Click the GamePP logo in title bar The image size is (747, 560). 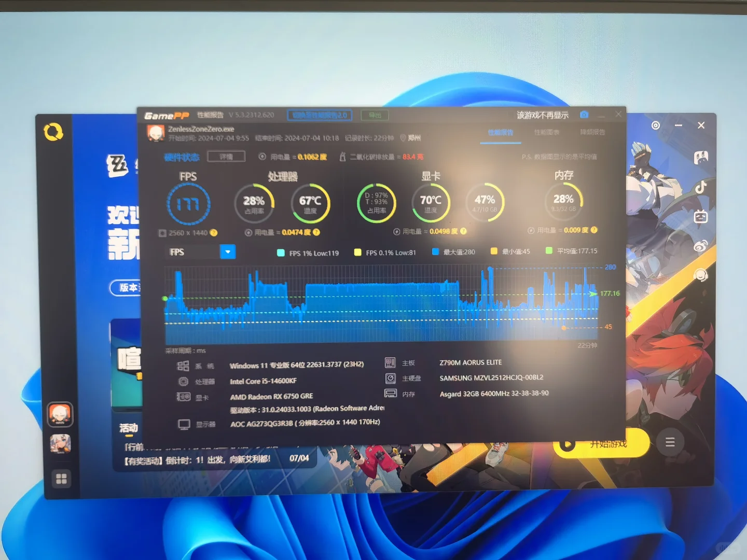pyautogui.click(x=166, y=116)
